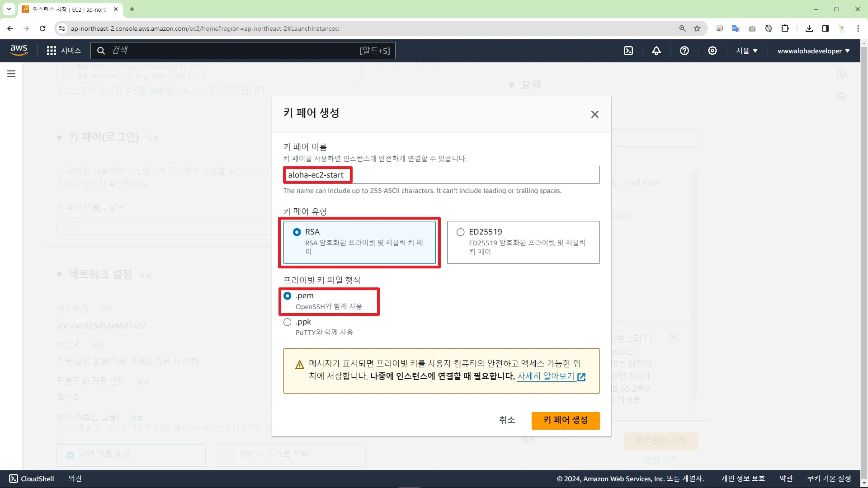This screenshot has width=868, height=488.
Task: Click the AWS logo home icon
Action: click(19, 50)
